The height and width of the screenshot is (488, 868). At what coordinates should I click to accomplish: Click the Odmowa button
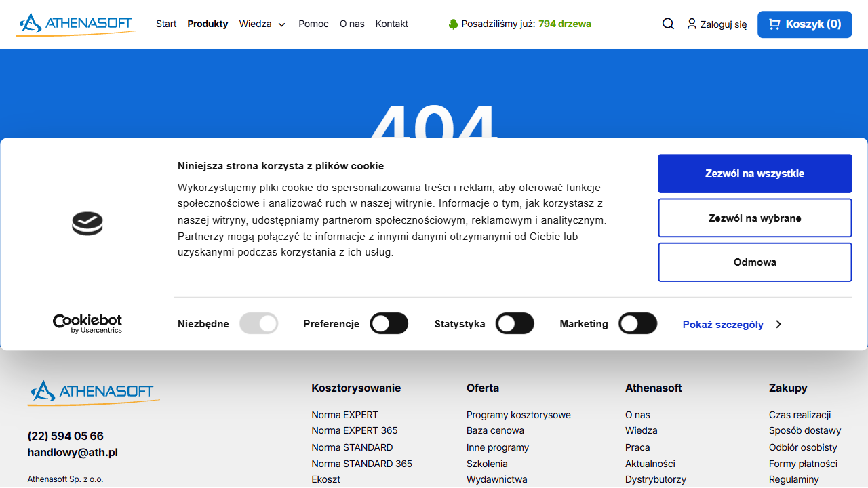(x=755, y=262)
